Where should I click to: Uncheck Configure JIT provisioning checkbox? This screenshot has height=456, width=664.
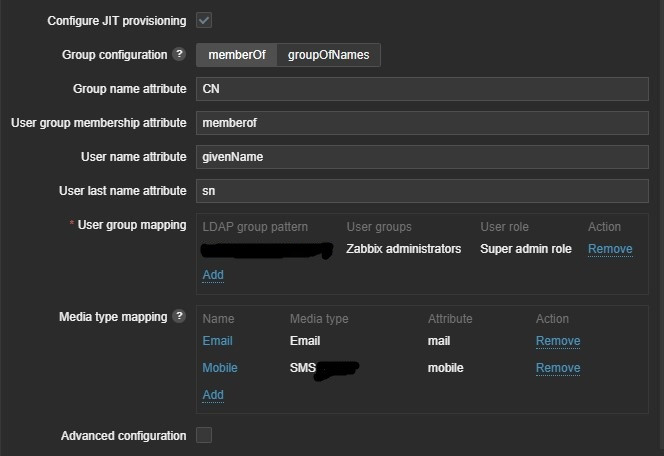pyautogui.click(x=204, y=20)
